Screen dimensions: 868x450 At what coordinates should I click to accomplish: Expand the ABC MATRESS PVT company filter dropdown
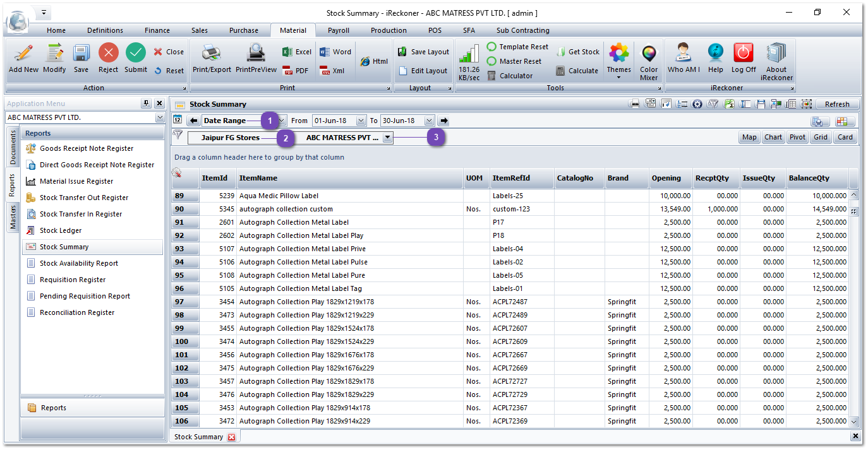click(x=387, y=137)
